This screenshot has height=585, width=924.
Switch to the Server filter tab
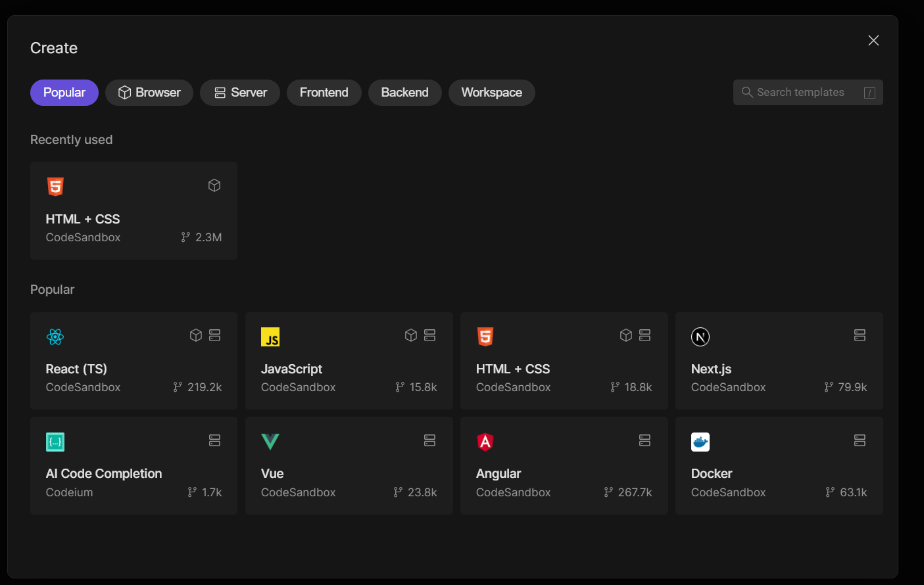point(240,93)
